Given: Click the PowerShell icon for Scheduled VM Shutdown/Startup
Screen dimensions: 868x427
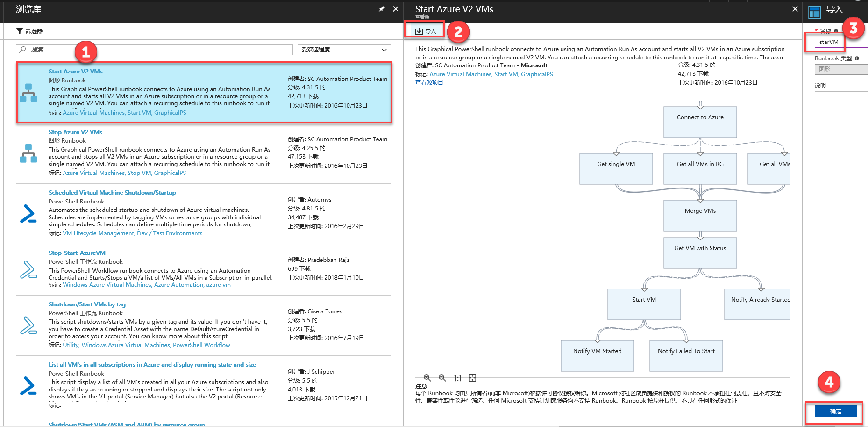Looking at the screenshot, I should click(28, 213).
